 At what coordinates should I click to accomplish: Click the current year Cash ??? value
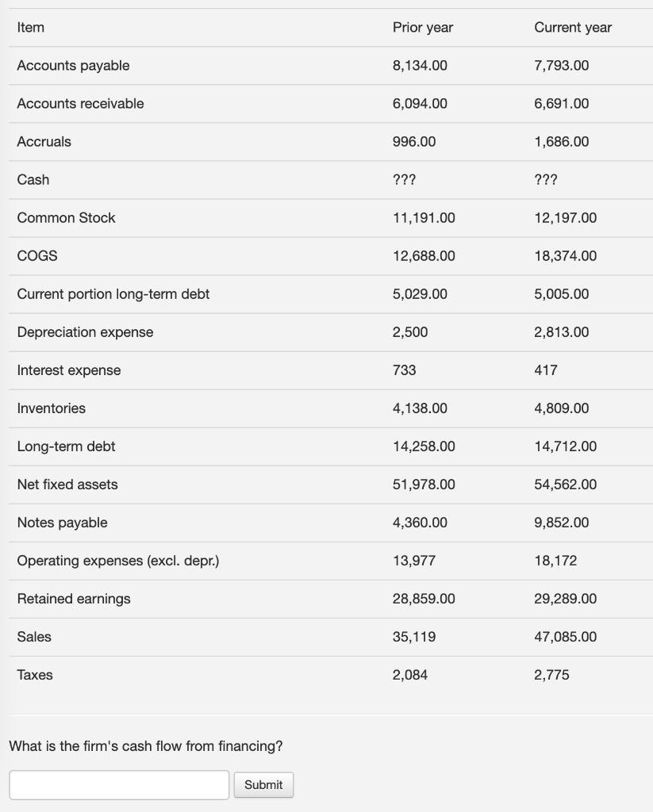546,180
